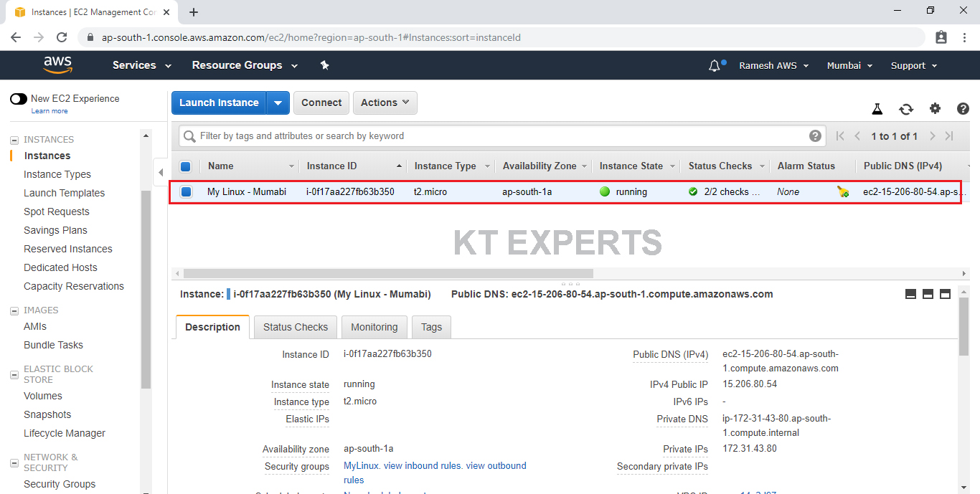Switch to the Description tab
Screen dimensions: 980x494
(x=212, y=327)
